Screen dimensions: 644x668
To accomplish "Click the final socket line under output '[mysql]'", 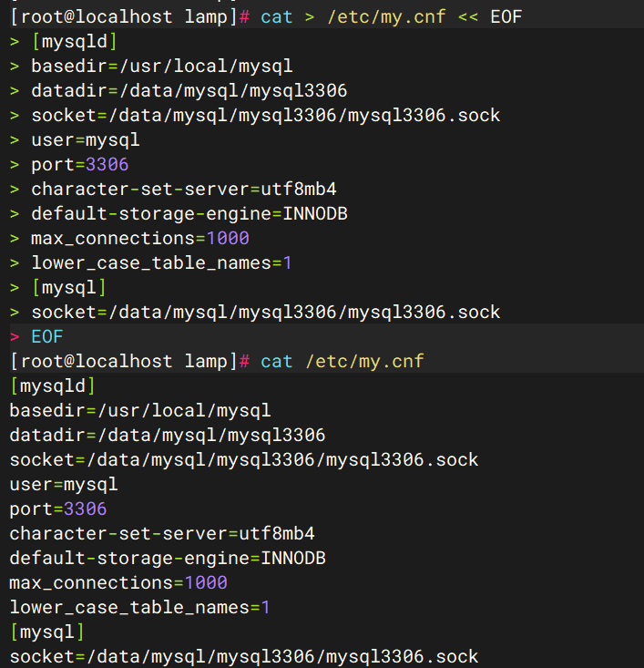I will [x=244, y=657].
